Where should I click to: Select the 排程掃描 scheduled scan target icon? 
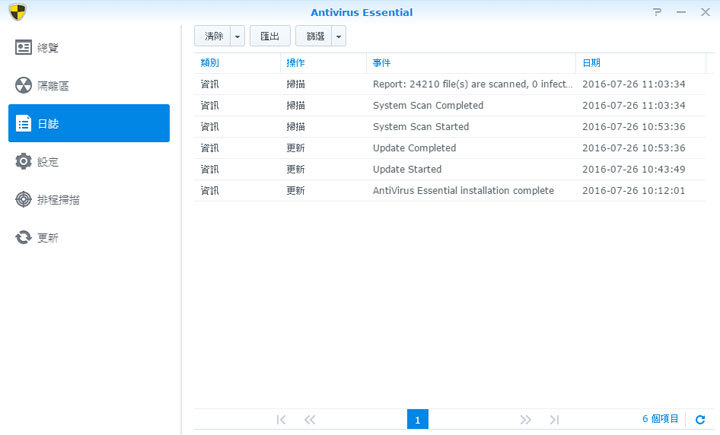[24, 200]
